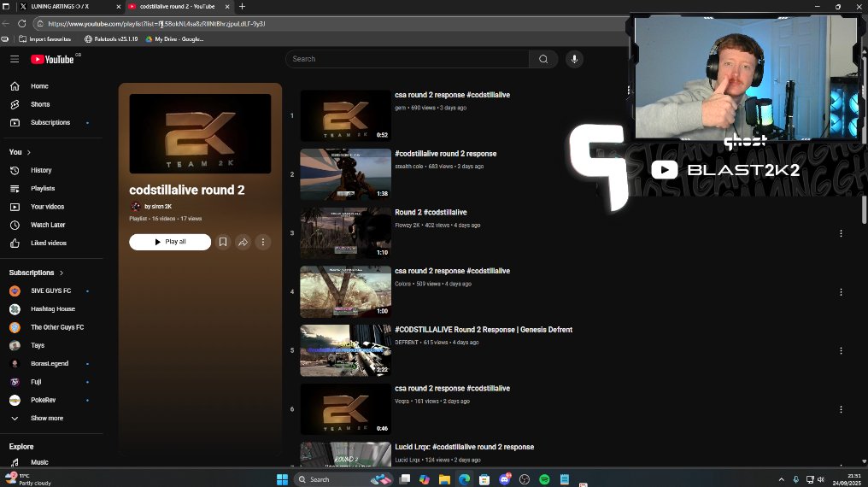Share the codstillalive round 2 playlist
The height and width of the screenshot is (487, 868).
[x=243, y=242]
